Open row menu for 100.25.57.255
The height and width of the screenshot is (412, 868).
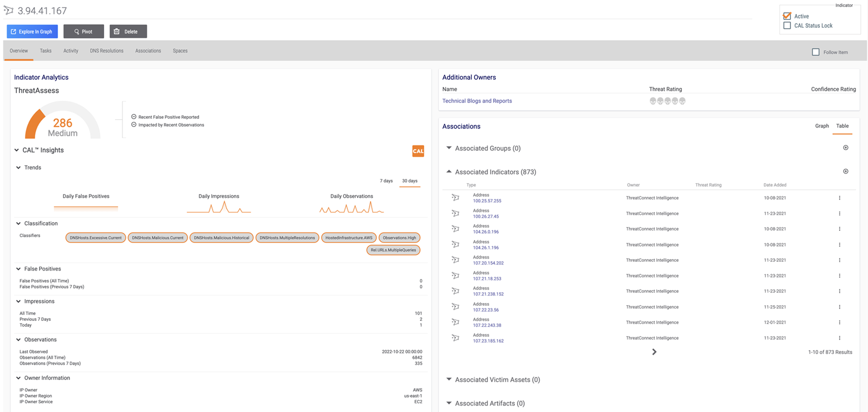[839, 198]
